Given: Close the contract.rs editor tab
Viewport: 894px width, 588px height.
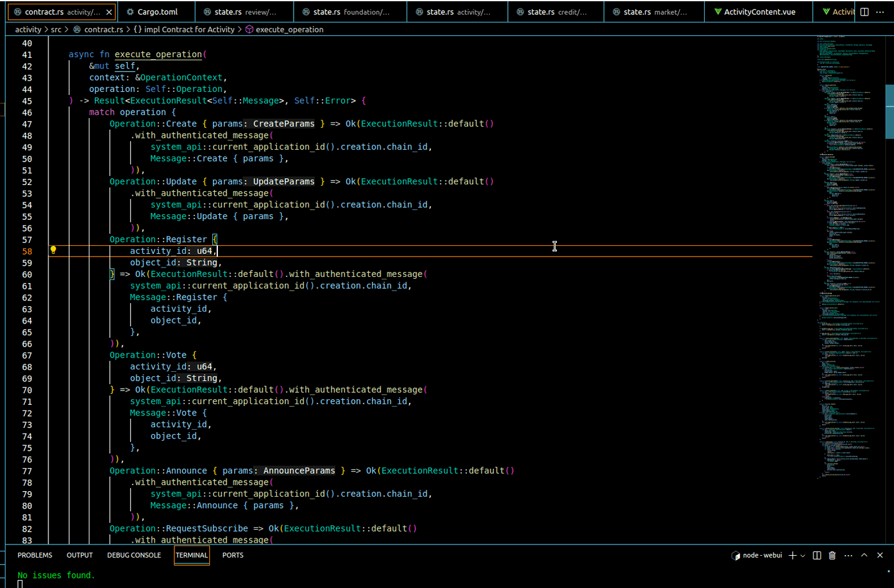Looking at the screenshot, I should pos(109,12).
